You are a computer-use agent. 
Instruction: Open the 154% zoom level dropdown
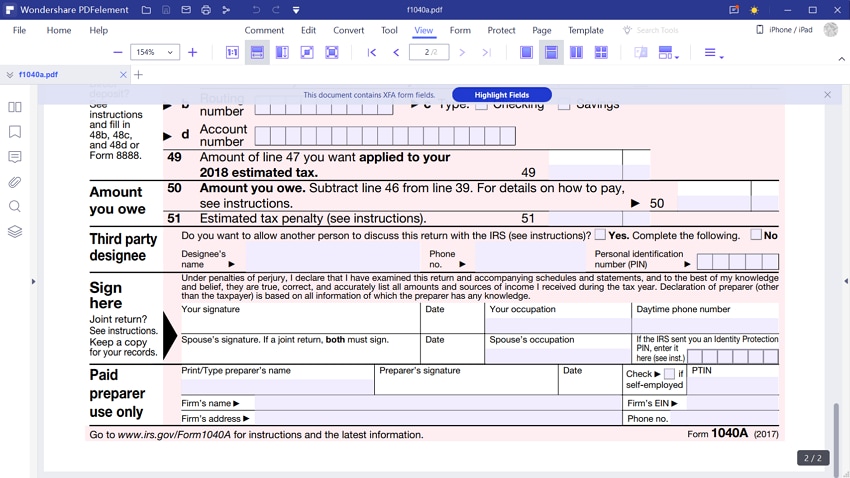(155, 53)
